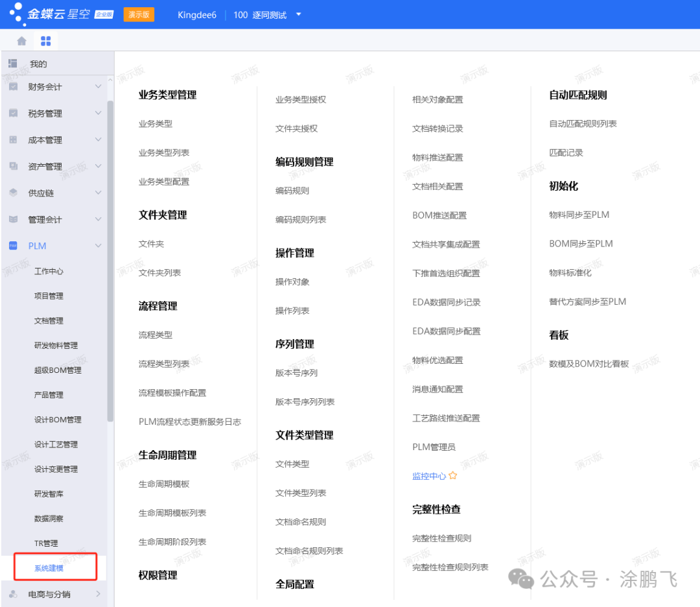
Task: Click the 财务会计 sidebar icon
Action: coord(14,86)
